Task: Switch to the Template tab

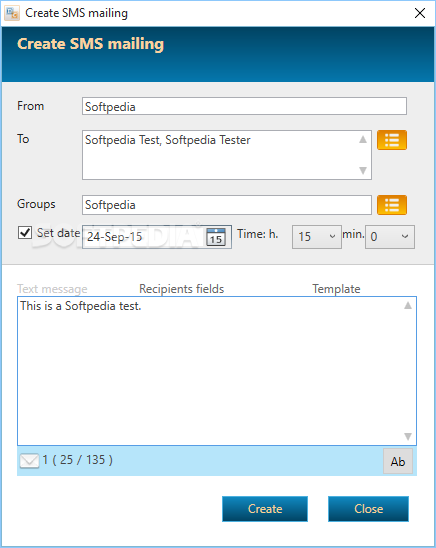Action: [x=336, y=289]
